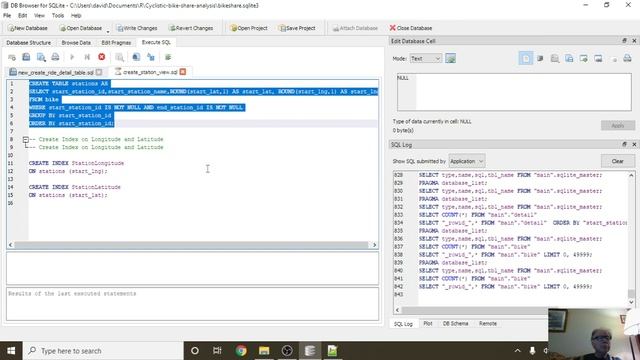Click the find text icon in SQL toolbar
Image resolution: width=640 pixels, height=360 pixels.
click(x=136, y=57)
